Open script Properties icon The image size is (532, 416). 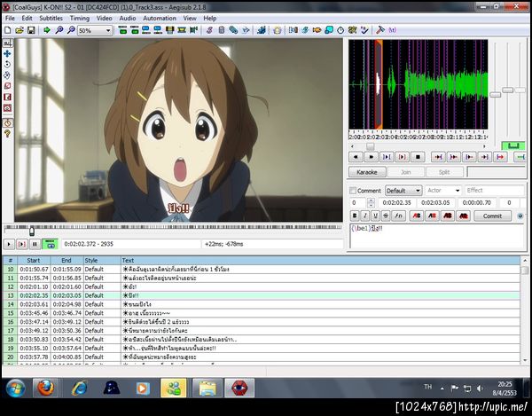click(x=221, y=30)
